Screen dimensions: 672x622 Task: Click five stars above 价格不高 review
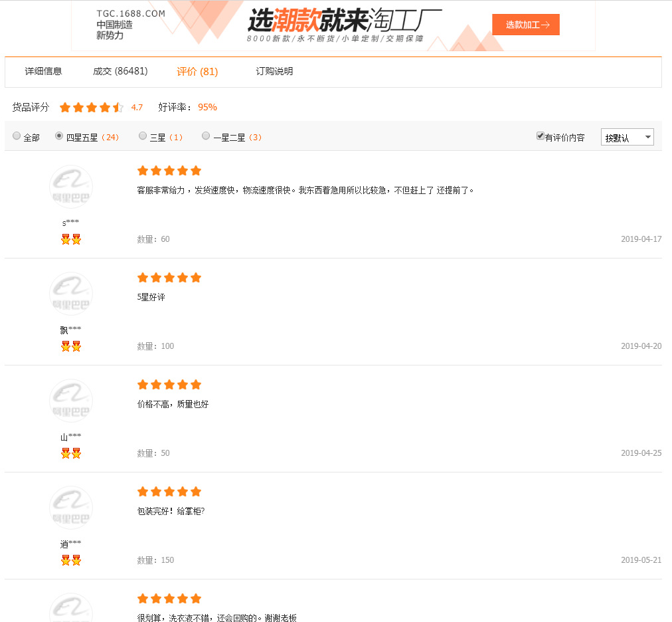tap(169, 385)
